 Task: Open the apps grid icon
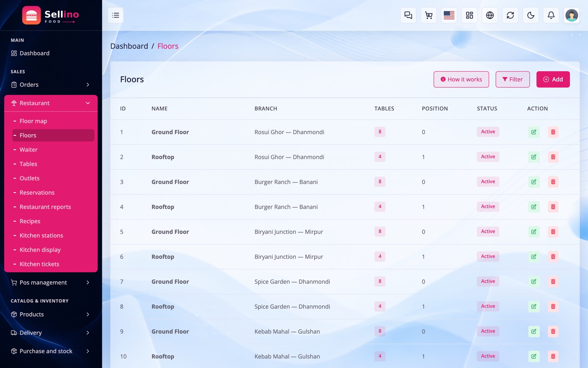point(470,15)
